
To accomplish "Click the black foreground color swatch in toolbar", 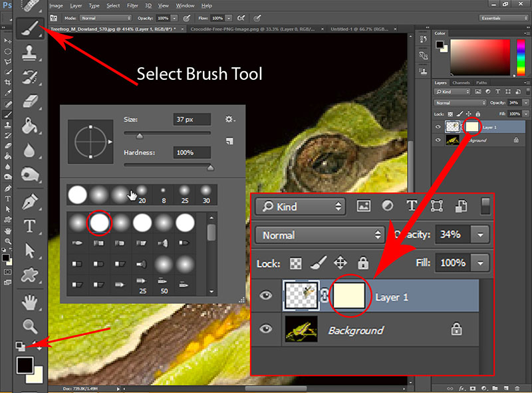I will pyautogui.click(x=25, y=364).
